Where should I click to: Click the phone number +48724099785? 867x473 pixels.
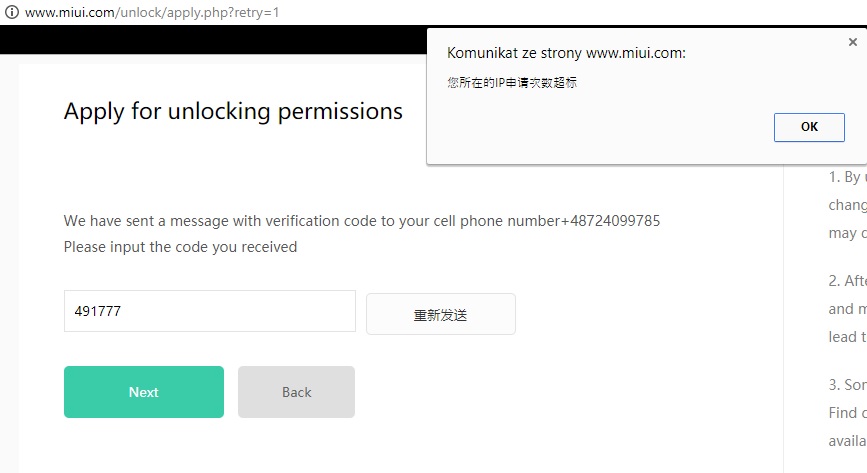coord(603,220)
